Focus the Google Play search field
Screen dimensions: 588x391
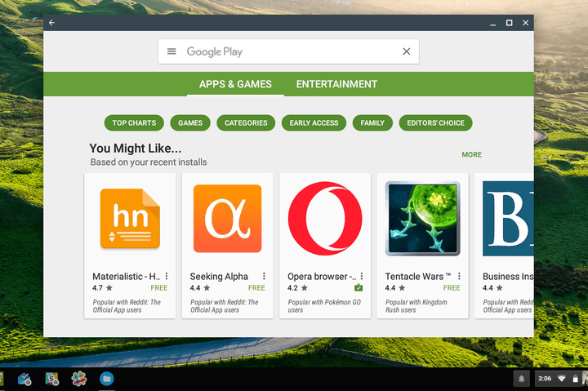288,51
